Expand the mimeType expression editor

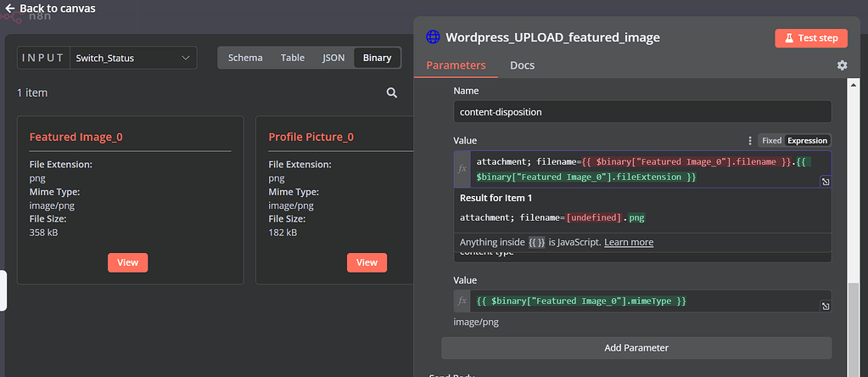coord(825,307)
